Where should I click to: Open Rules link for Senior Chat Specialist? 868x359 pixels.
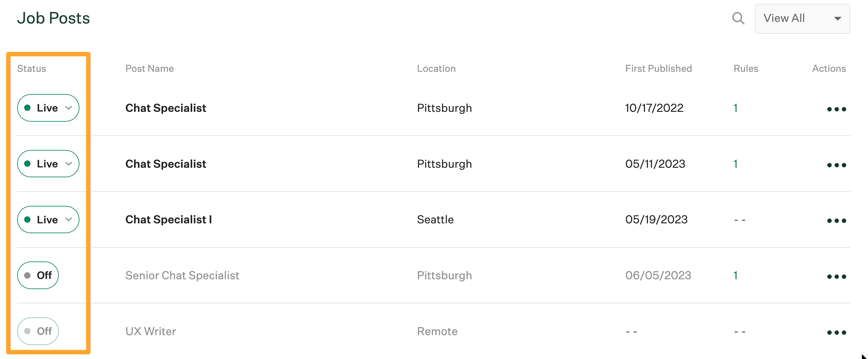point(736,275)
